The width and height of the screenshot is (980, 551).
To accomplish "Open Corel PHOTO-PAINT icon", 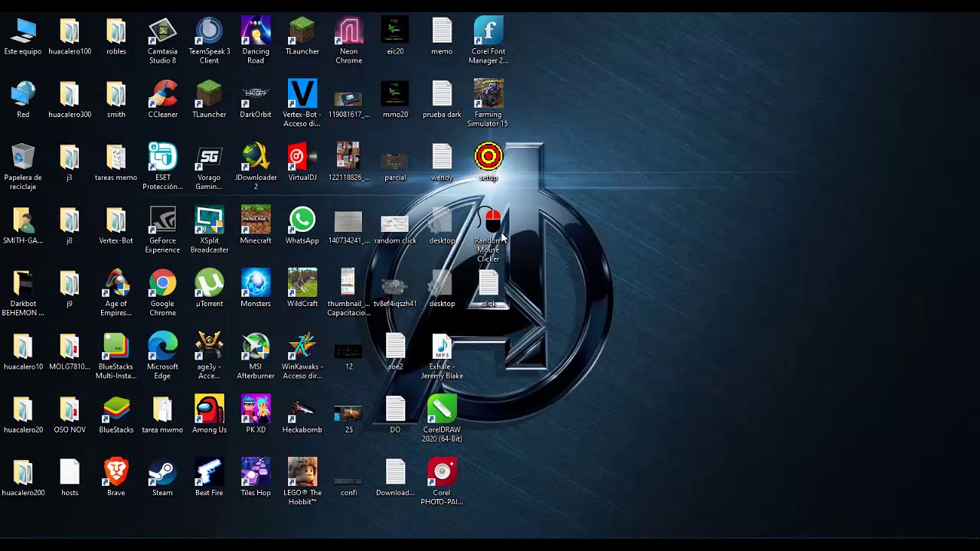I will pyautogui.click(x=442, y=481).
